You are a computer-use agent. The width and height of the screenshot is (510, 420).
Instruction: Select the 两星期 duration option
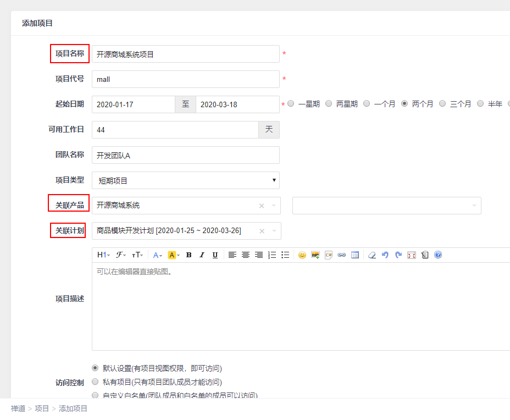tap(329, 103)
